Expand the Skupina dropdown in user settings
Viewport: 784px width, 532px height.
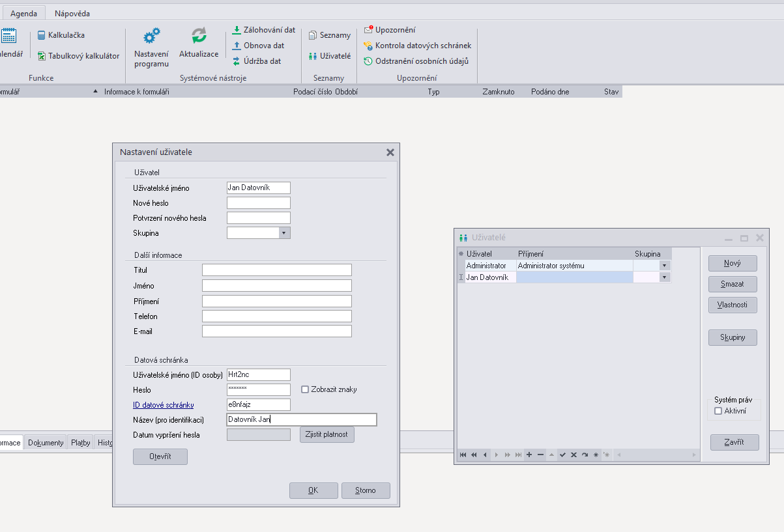283,233
